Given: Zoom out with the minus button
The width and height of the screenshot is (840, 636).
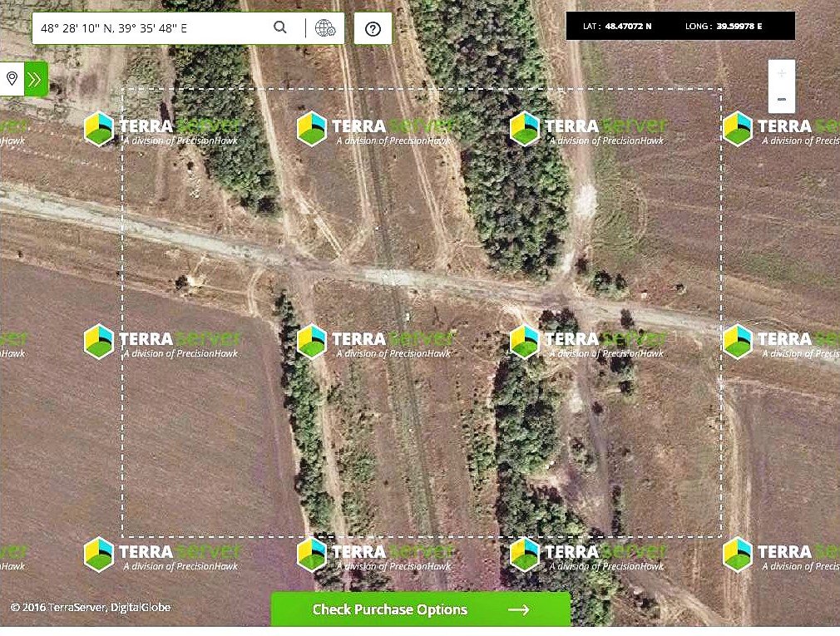Looking at the screenshot, I should [781, 100].
